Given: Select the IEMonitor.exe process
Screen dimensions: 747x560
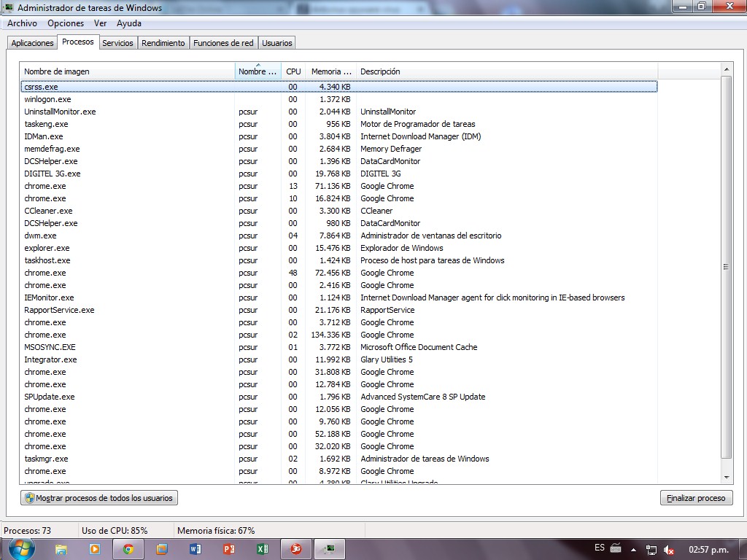Looking at the screenshot, I should click(x=338, y=297).
